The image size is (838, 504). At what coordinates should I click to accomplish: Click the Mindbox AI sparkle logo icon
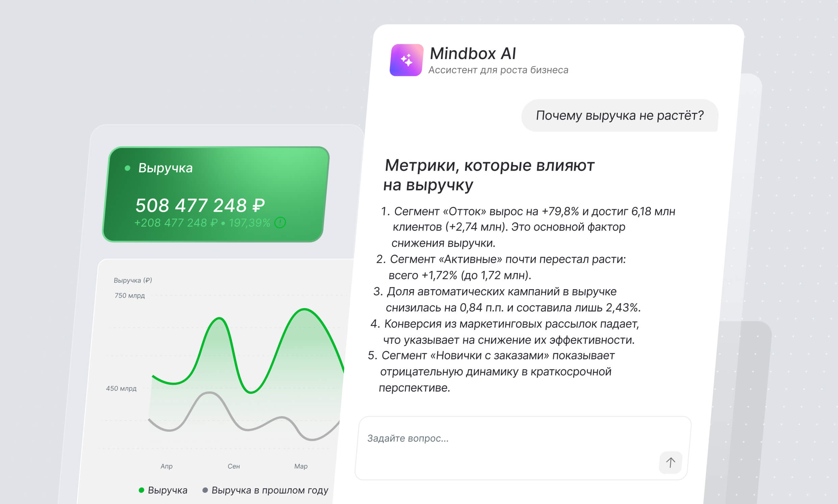406,60
